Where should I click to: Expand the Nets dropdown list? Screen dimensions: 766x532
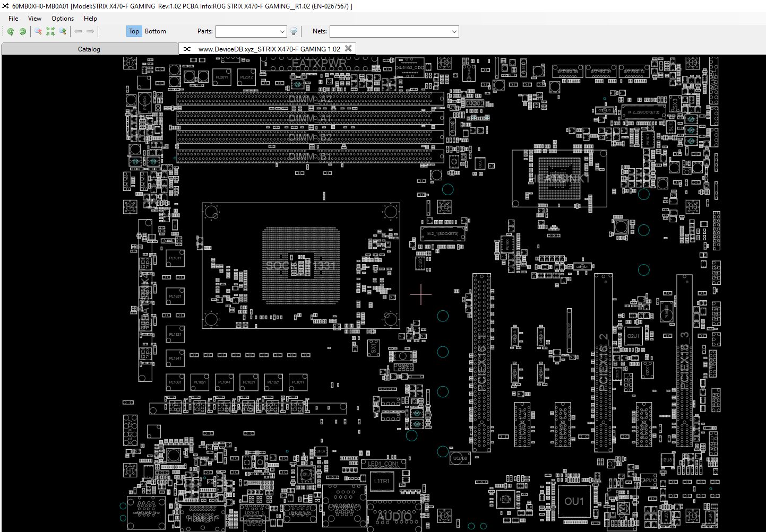click(454, 32)
